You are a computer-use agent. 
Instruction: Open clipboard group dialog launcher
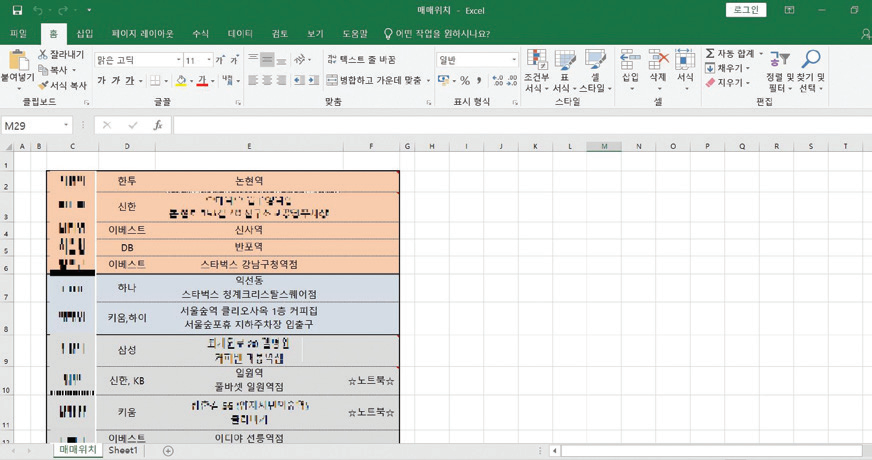tap(86, 103)
